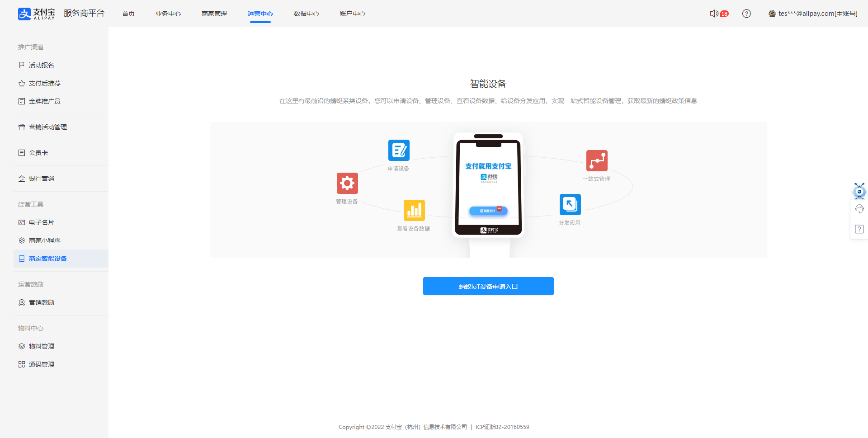Click the 管理设备 red gear icon
Image resolution: width=868 pixels, height=438 pixels.
tap(347, 183)
